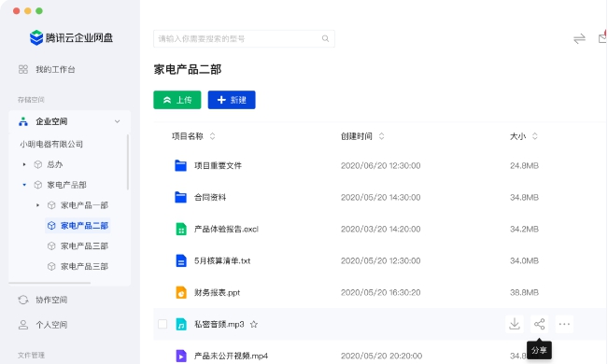Collapse the 家电产品部 tree arrow
Viewport: 608px width, 364px height.
(x=24, y=185)
